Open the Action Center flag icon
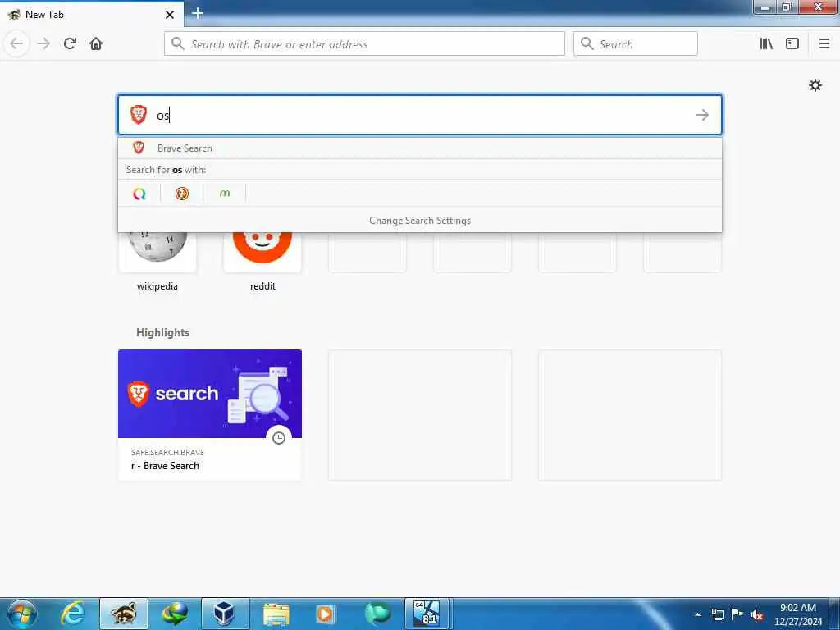840x630 pixels. [x=737, y=614]
